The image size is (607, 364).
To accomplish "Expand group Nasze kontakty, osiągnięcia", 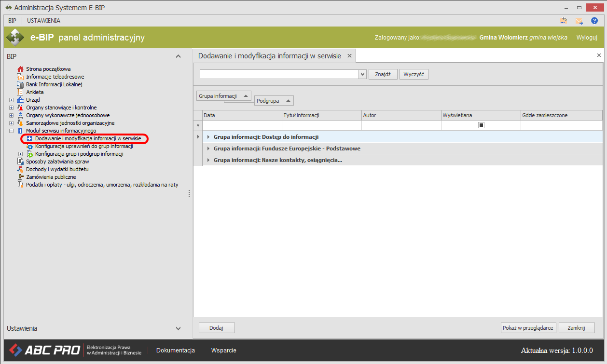I will pos(208,160).
